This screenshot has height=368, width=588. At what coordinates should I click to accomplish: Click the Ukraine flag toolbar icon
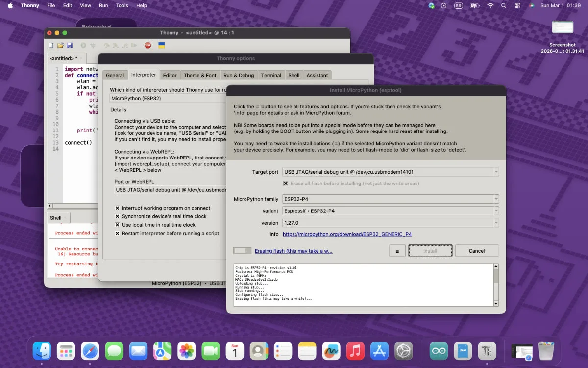(x=161, y=45)
